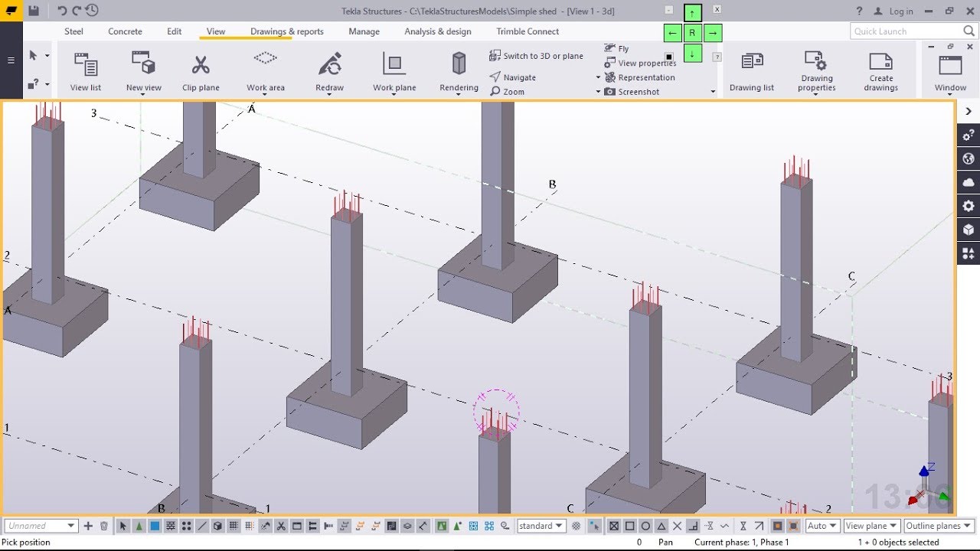Image resolution: width=980 pixels, height=551 pixels.
Task: Click the Fly command
Action: (x=617, y=49)
